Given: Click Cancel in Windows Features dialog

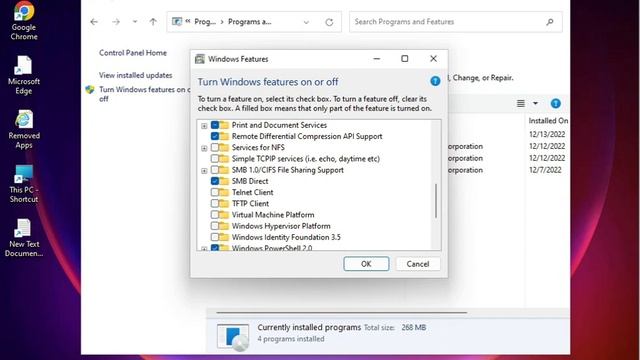Looking at the screenshot, I should (x=418, y=264).
